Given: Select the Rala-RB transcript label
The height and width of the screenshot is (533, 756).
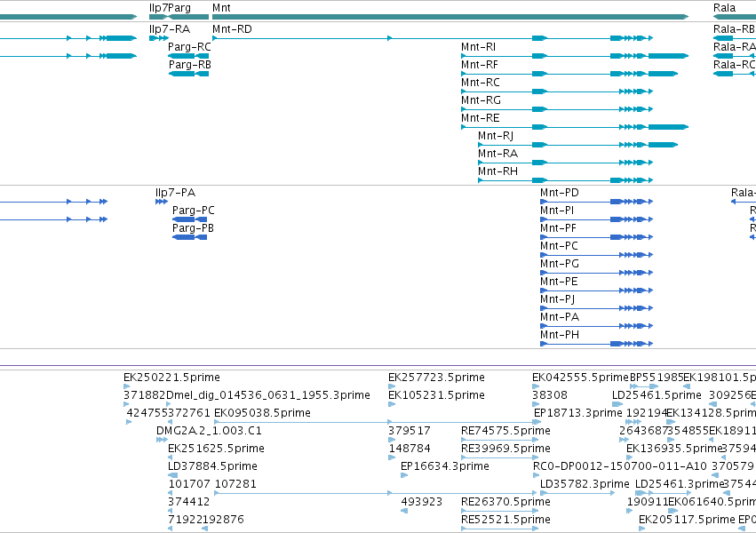Looking at the screenshot, I should (x=735, y=29).
